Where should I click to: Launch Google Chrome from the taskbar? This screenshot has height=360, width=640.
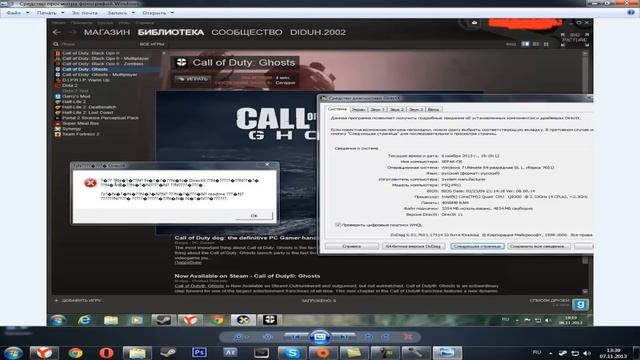point(75,353)
